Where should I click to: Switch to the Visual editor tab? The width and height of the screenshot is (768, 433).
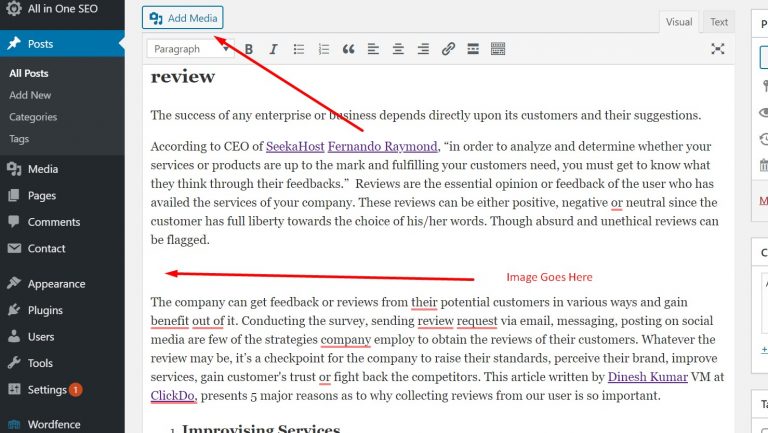point(679,22)
